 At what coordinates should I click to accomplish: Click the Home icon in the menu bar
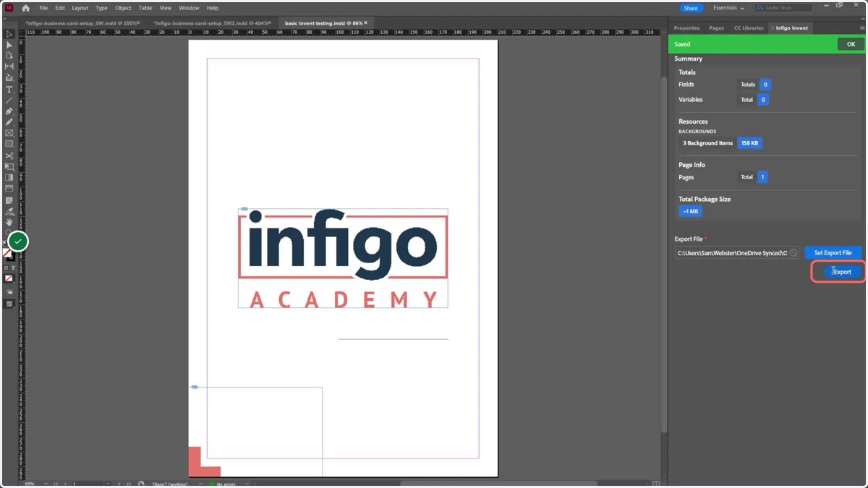(x=26, y=8)
